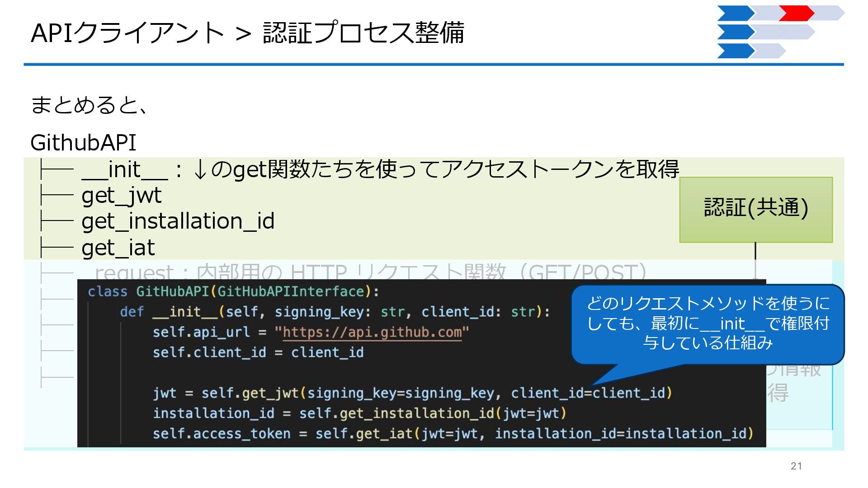The width and height of the screenshot is (868, 488).
Task: Click the red chevron in progress indicator
Action: click(796, 13)
